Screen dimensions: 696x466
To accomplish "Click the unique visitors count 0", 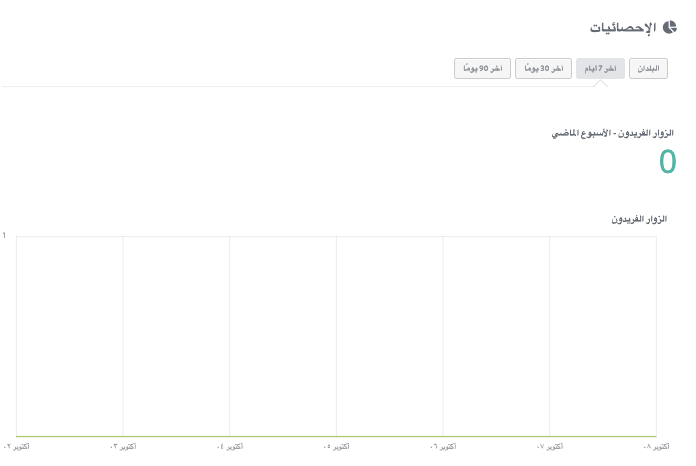I will (x=667, y=162).
